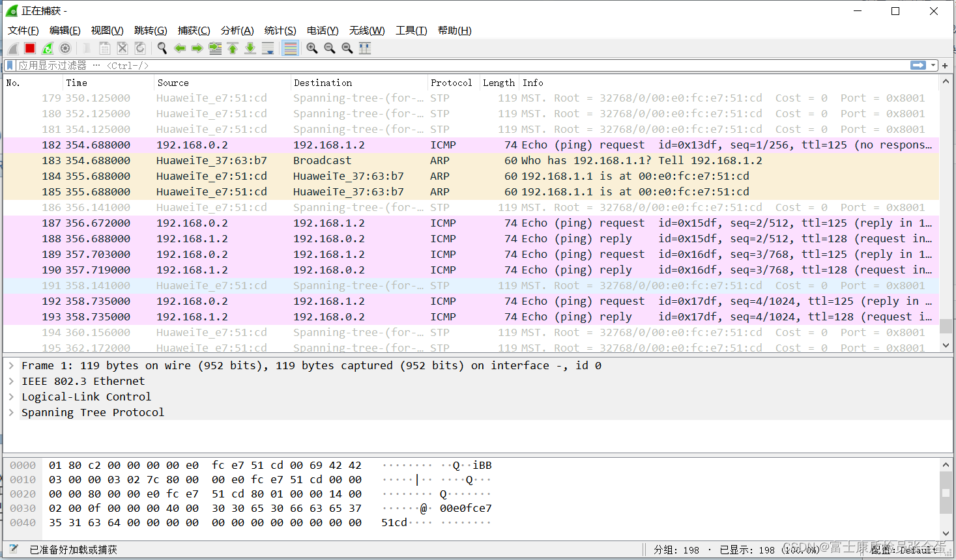Image resolution: width=956 pixels, height=560 pixels.
Task: Go forward to next packet arrow
Action: (197, 48)
